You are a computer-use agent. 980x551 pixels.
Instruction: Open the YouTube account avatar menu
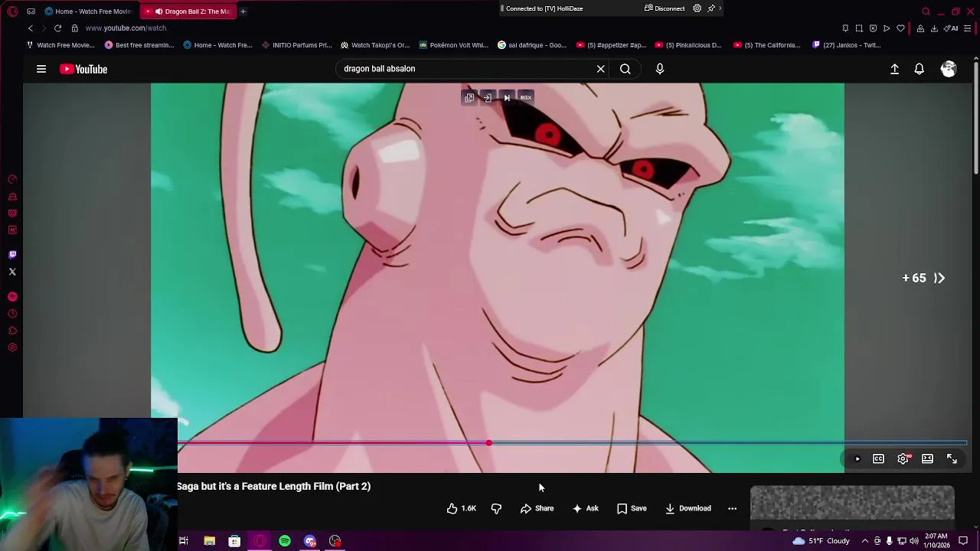pos(949,69)
